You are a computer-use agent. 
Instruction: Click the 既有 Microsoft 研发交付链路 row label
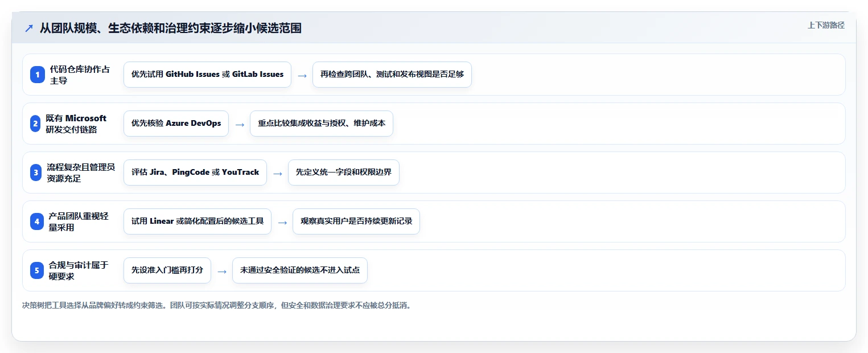(76, 124)
